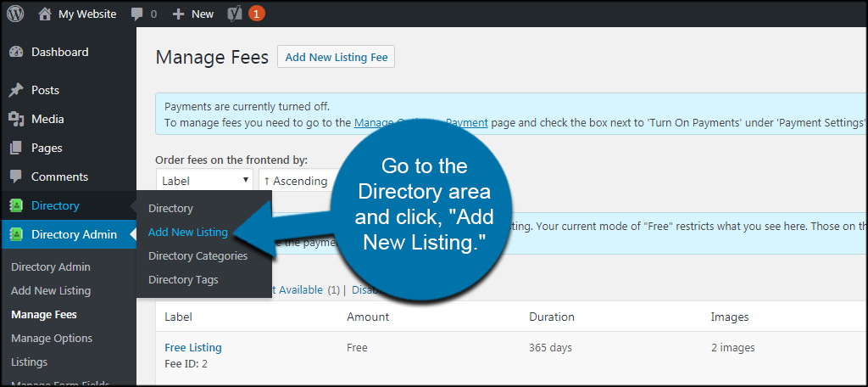
Task: Open My Website home icon
Action: click(44, 14)
